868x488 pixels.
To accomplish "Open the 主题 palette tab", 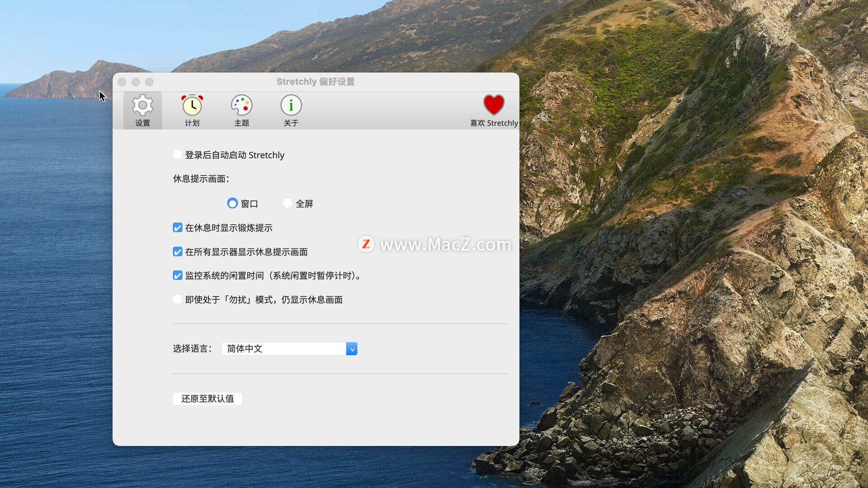I will (241, 111).
